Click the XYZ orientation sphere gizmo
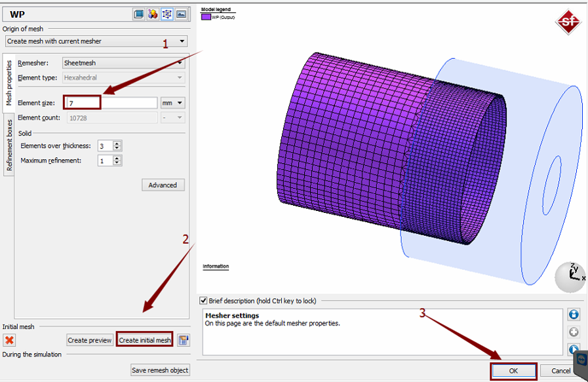This screenshot has height=382, width=588. point(570,277)
